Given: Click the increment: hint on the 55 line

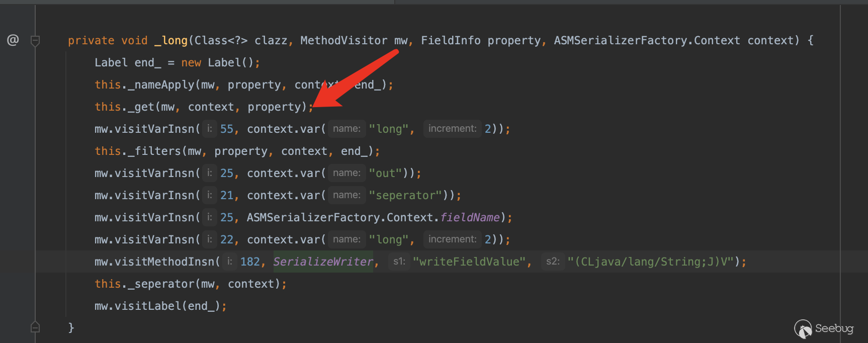Looking at the screenshot, I should pyautogui.click(x=452, y=129).
